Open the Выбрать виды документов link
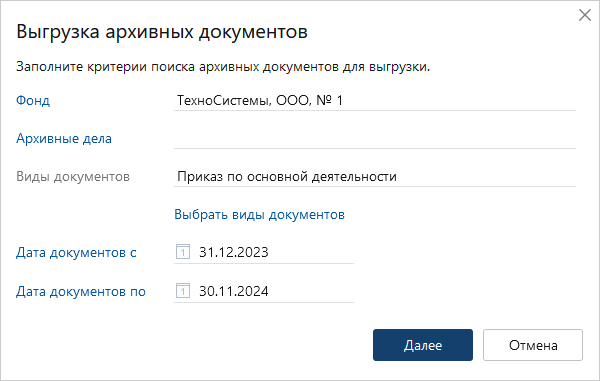This screenshot has width=600, height=381. click(x=259, y=214)
